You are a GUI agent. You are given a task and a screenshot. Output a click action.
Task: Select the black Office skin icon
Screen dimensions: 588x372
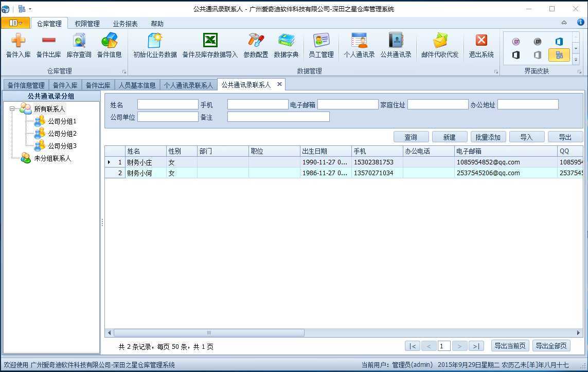pos(516,55)
